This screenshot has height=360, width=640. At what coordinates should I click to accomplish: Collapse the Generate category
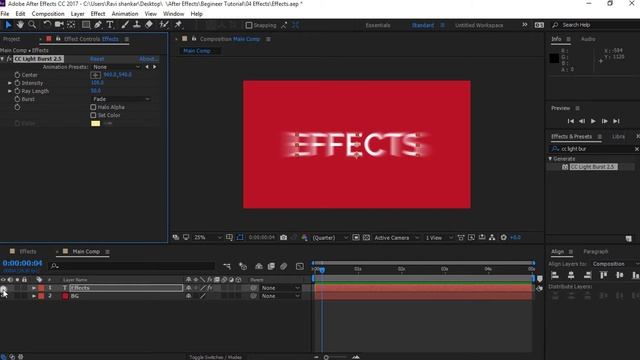[x=550, y=159]
